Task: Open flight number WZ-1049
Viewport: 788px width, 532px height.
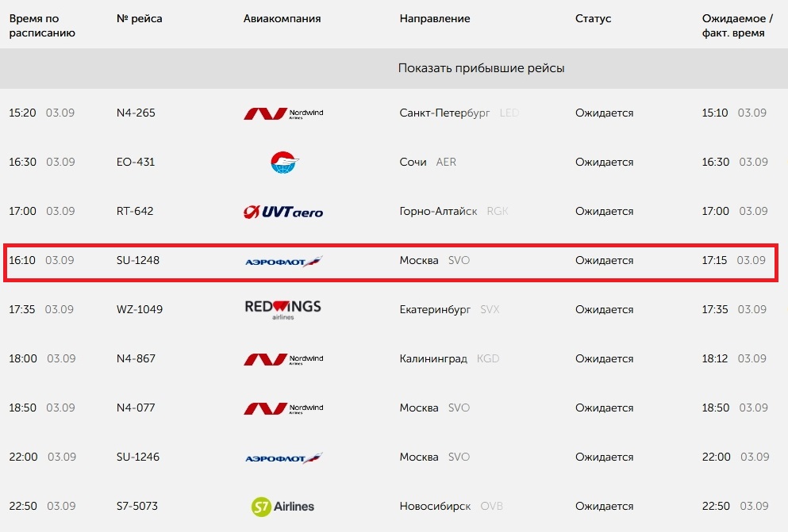Action: [140, 309]
